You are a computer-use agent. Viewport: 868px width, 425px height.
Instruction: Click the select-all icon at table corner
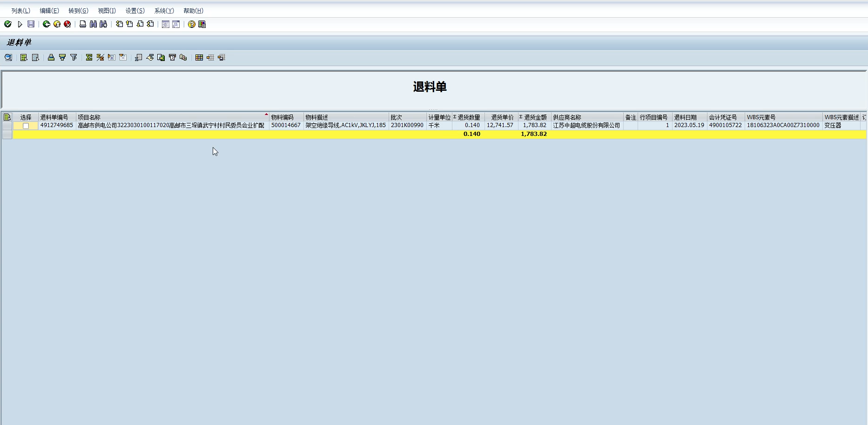point(7,117)
